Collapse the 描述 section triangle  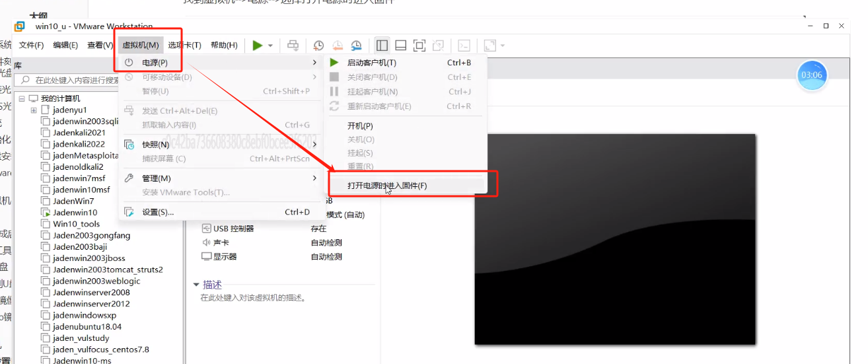[x=196, y=285]
